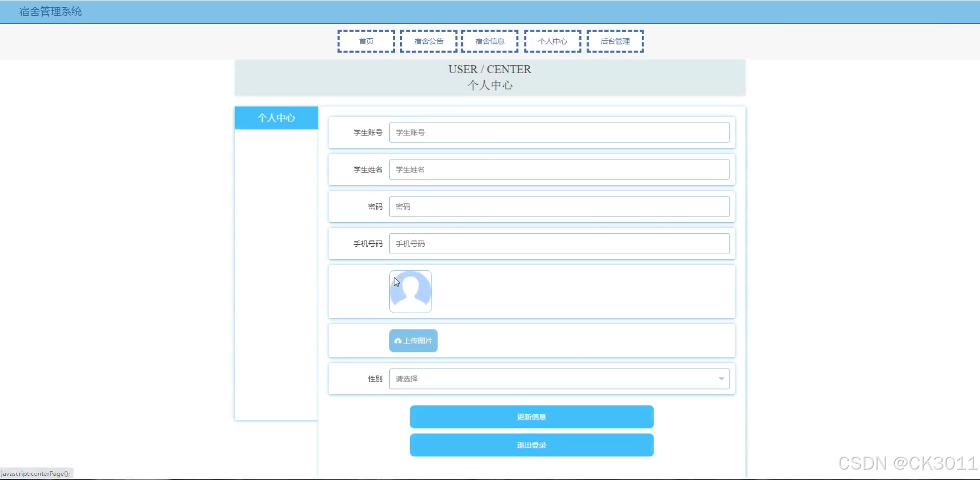Click the 更新信息 update information button
This screenshot has width=980, height=480.
coord(531,417)
